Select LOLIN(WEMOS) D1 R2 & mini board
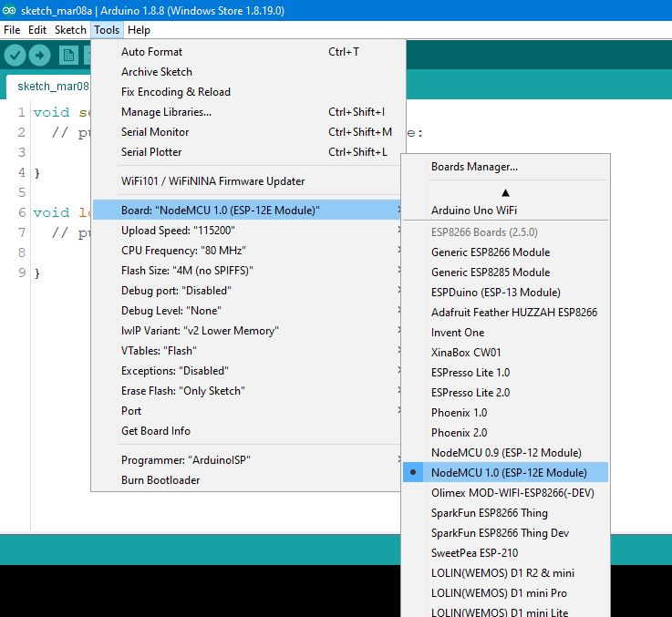This screenshot has width=672, height=617. [506, 573]
